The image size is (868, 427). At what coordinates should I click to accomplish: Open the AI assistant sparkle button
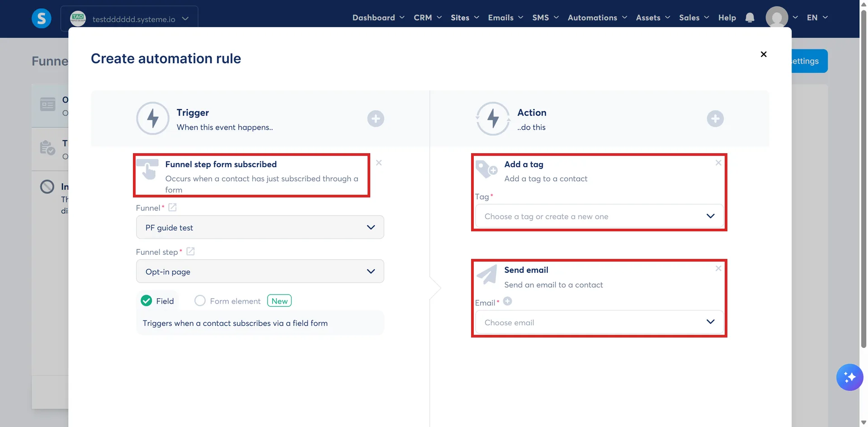click(x=849, y=377)
